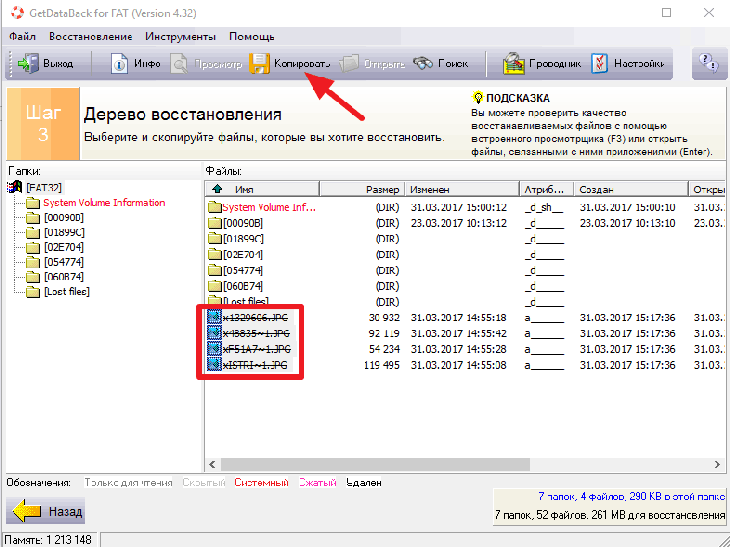This screenshot has width=730, height=547.
Task: Click Удален legend label
Action: tap(364, 482)
